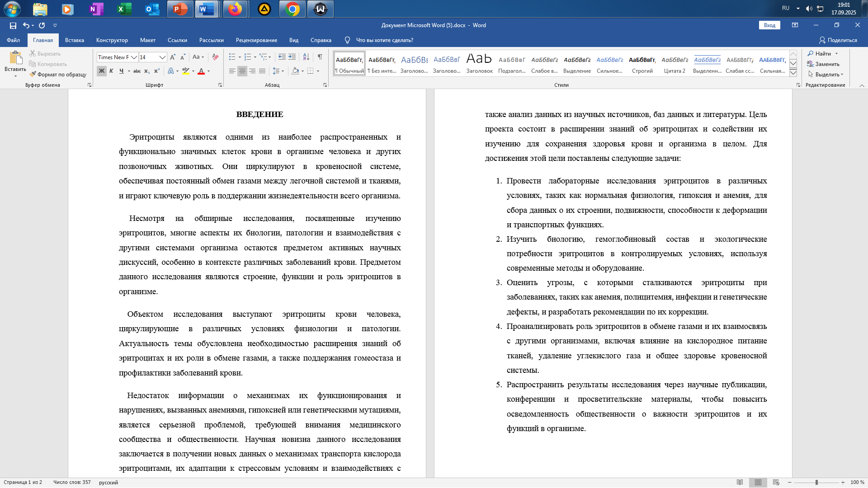Click the grow font size icon
Image resolution: width=868 pixels, height=488 pixels.
173,57
